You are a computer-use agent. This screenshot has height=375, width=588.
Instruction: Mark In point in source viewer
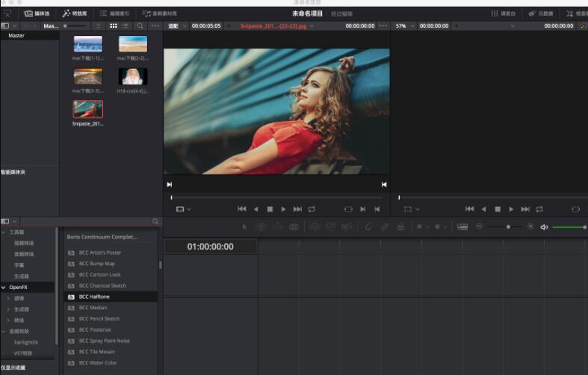(x=362, y=209)
